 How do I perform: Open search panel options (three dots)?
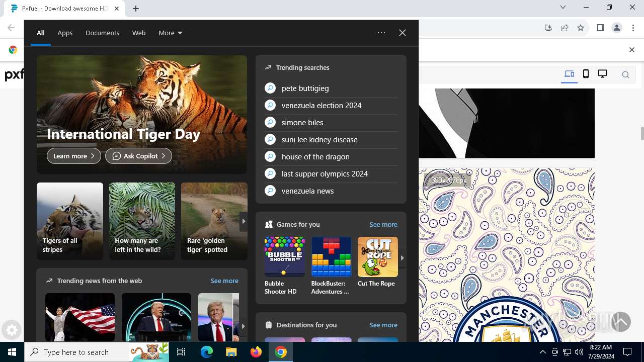pyautogui.click(x=381, y=33)
